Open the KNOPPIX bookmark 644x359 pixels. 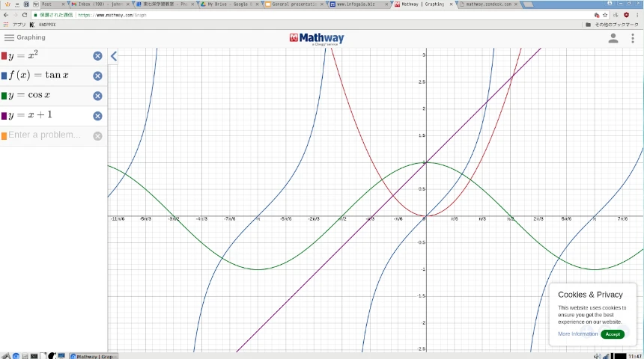[x=43, y=25]
